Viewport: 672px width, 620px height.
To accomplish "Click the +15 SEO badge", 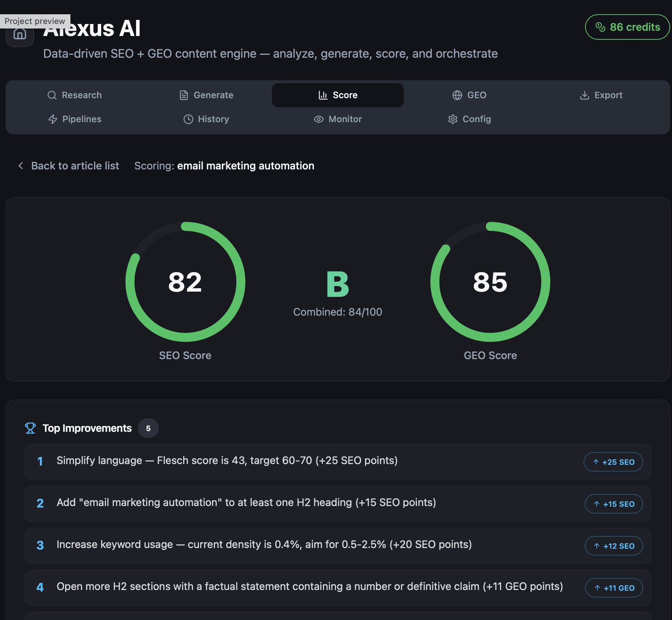I will click(x=614, y=504).
